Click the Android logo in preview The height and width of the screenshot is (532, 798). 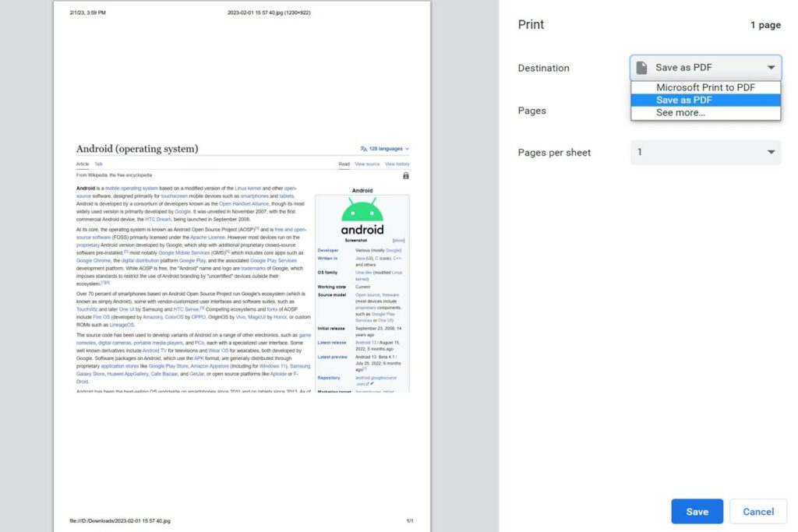[x=362, y=217]
